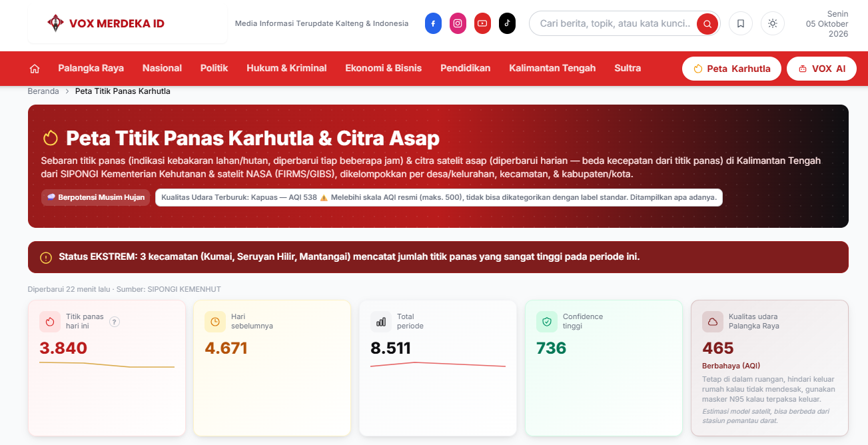This screenshot has height=445, width=868.
Task: Click the sparkline in Titik panas card
Action: click(x=107, y=364)
